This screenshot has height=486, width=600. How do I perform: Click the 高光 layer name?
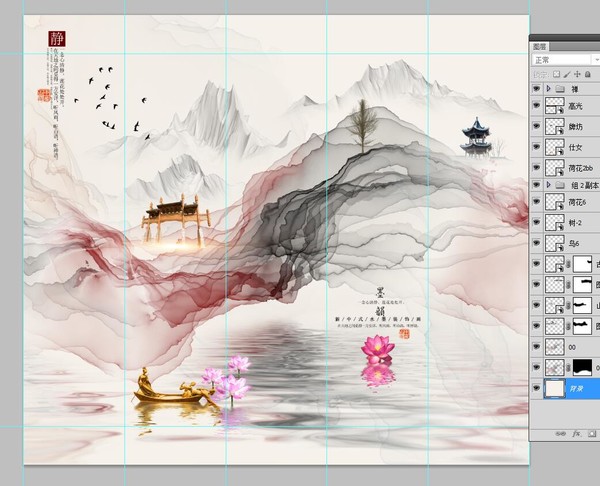point(576,106)
